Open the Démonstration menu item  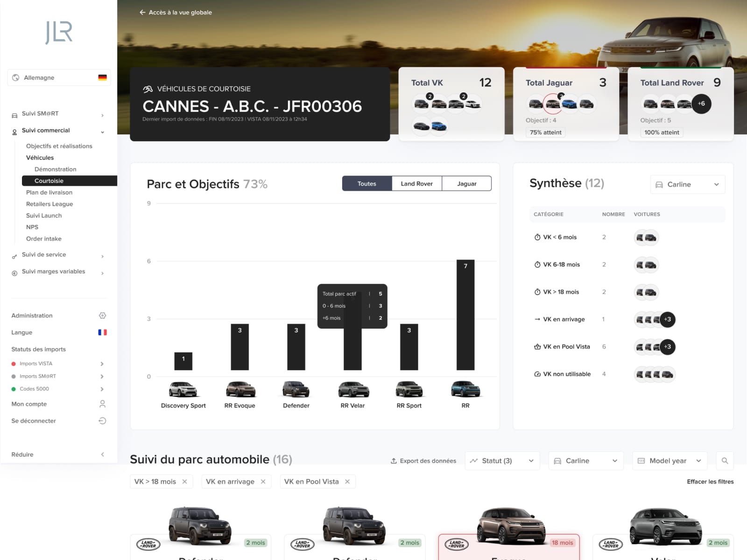click(x=56, y=169)
